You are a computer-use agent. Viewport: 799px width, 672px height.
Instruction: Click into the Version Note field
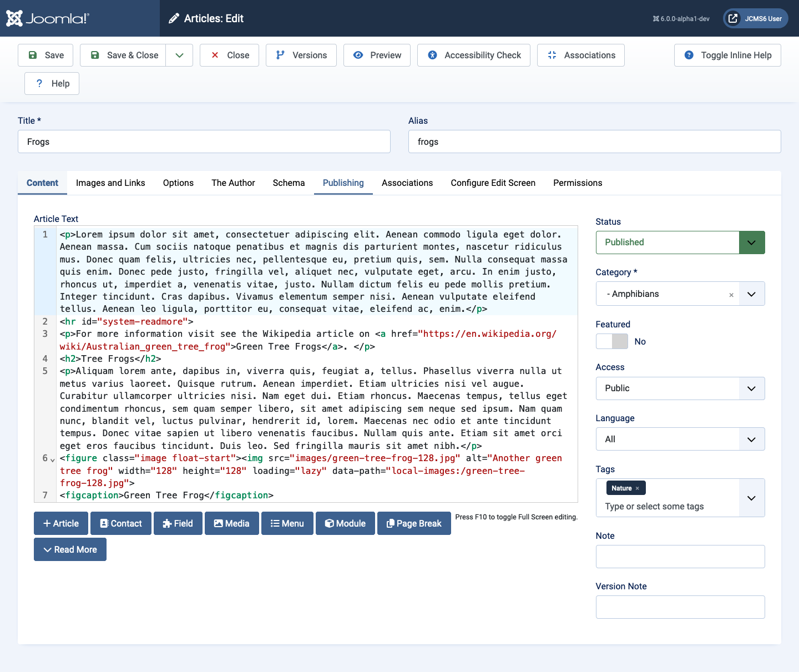(680, 607)
